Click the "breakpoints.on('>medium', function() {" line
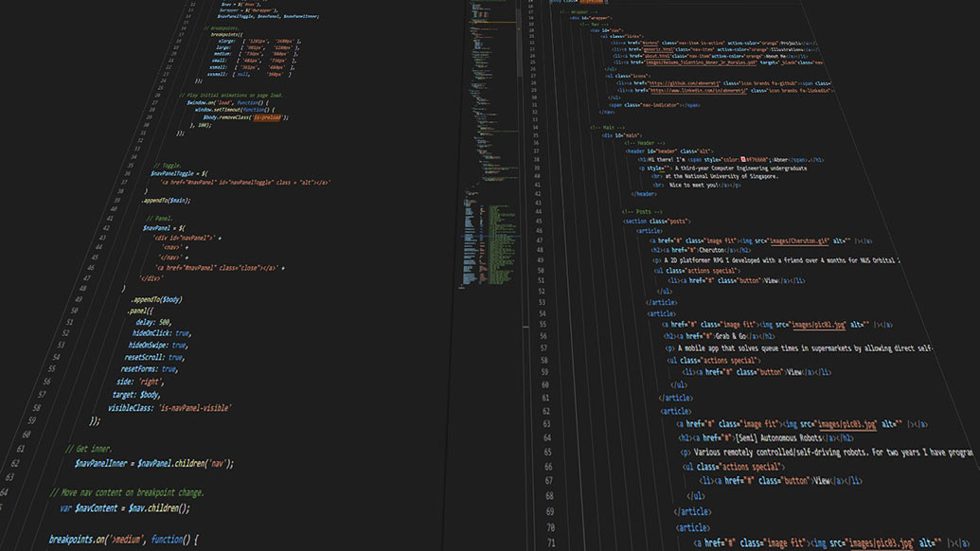The height and width of the screenshot is (551, 980). (x=124, y=539)
